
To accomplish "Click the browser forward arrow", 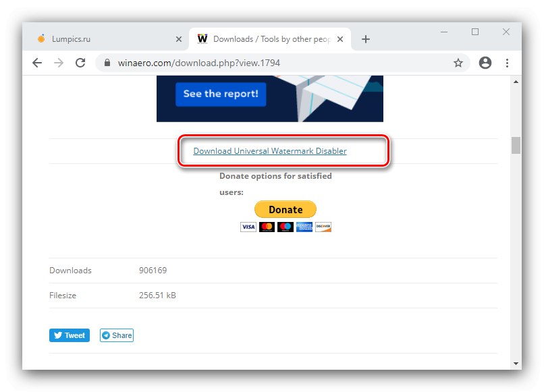I will point(59,63).
